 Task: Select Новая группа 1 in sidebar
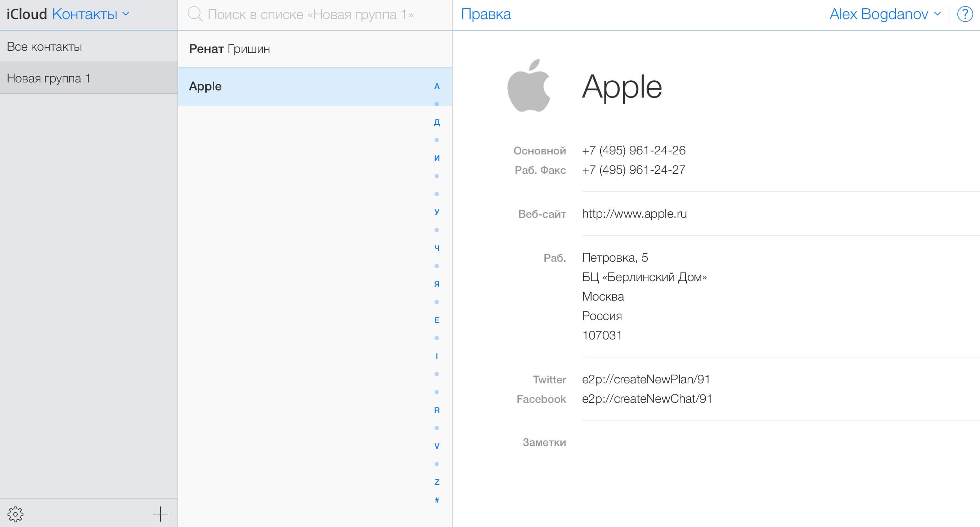(89, 78)
